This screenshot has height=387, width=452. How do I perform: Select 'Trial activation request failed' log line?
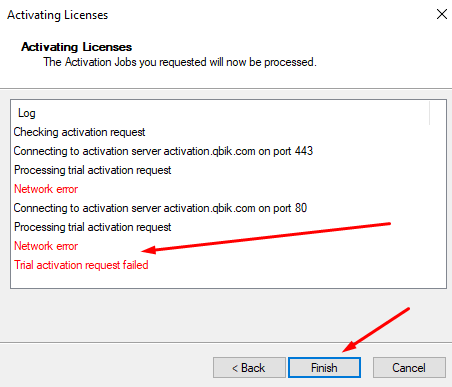click(81, 265)
